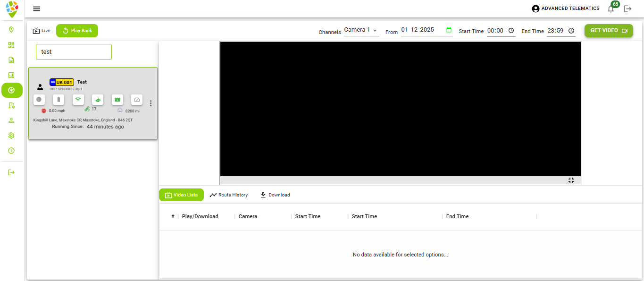Click the info circle sidebar icon
Image resolution: width=644 pixels, height=281 pixels.
point(11,151)
